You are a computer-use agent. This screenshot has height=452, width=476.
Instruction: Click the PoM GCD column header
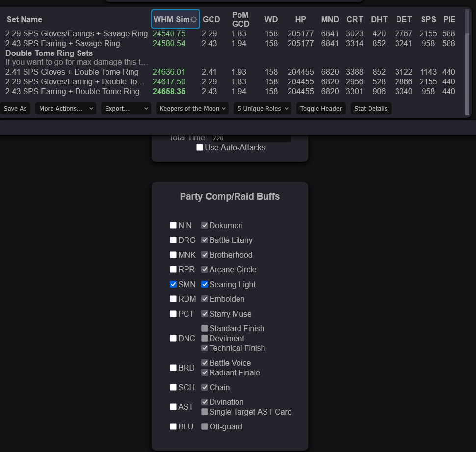pos(240,19)
